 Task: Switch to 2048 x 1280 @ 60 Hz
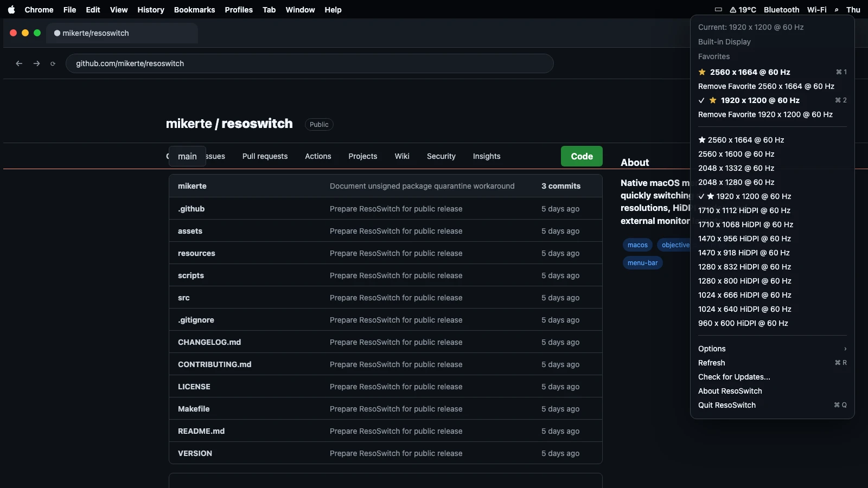(x=773, y=182)
